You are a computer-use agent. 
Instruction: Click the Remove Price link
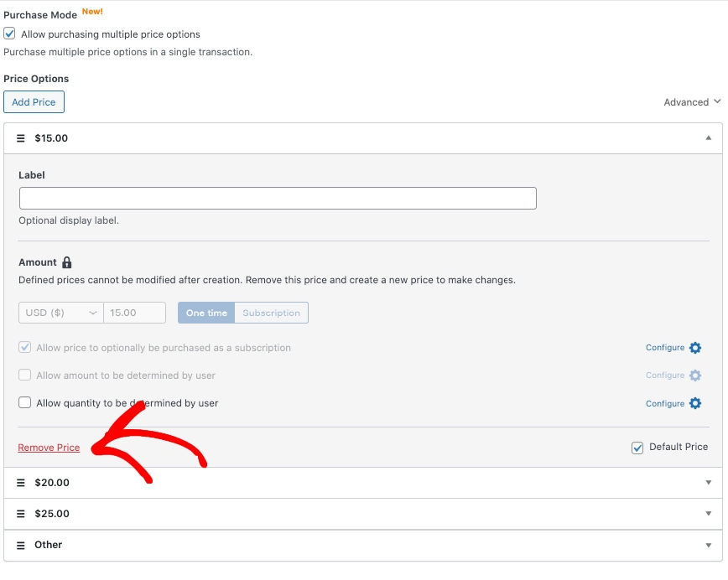point(49,447)
